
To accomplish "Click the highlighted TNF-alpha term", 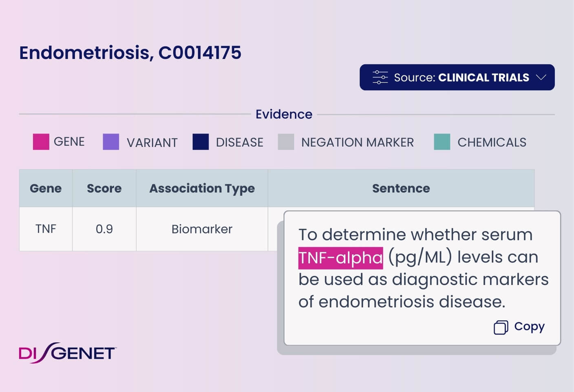I will [340, 258].
